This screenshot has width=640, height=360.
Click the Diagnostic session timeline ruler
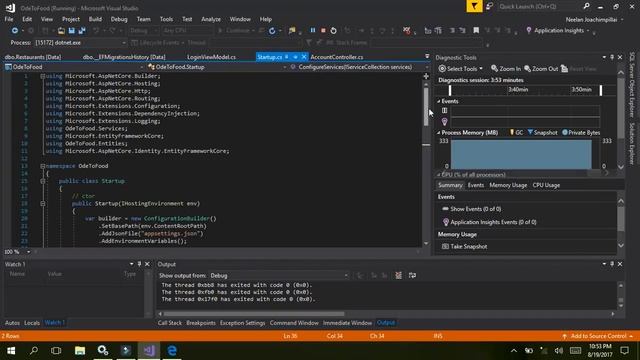coord(525,90)
